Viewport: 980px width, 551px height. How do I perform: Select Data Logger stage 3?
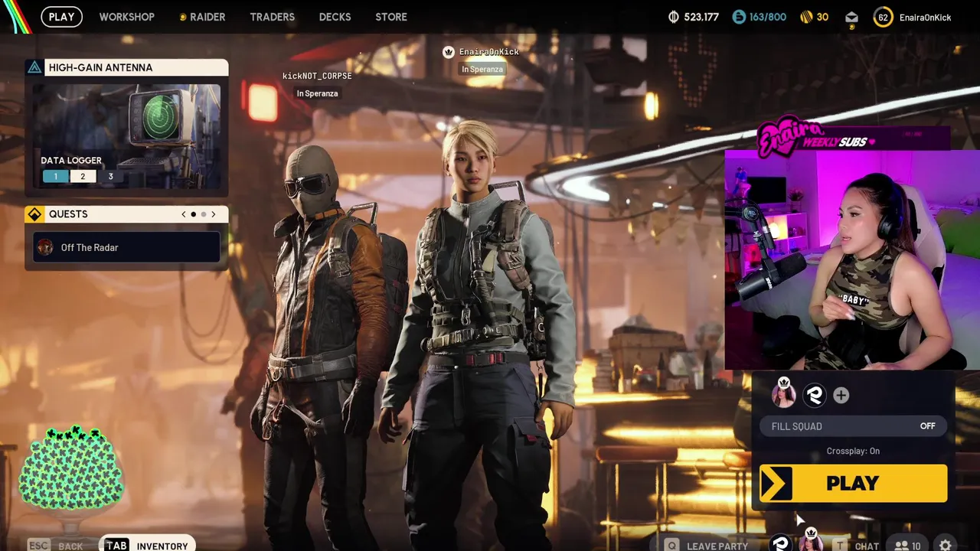click(110, 176)
